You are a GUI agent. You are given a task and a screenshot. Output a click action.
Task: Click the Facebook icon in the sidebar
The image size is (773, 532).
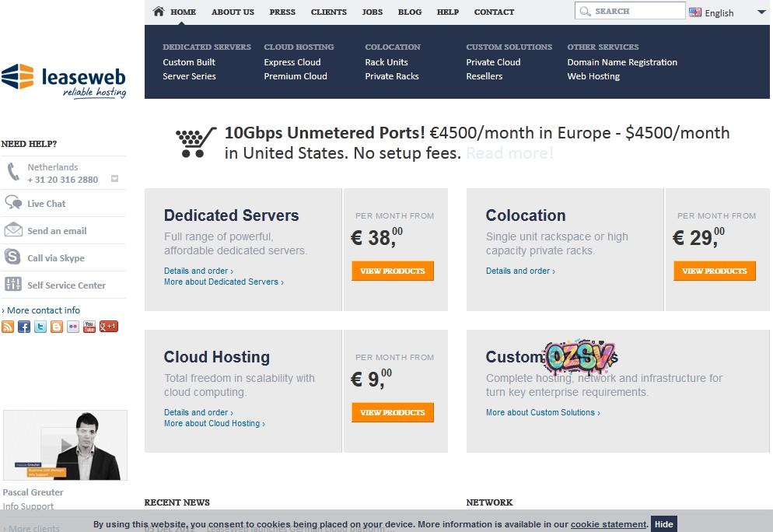tap(24, 327)
